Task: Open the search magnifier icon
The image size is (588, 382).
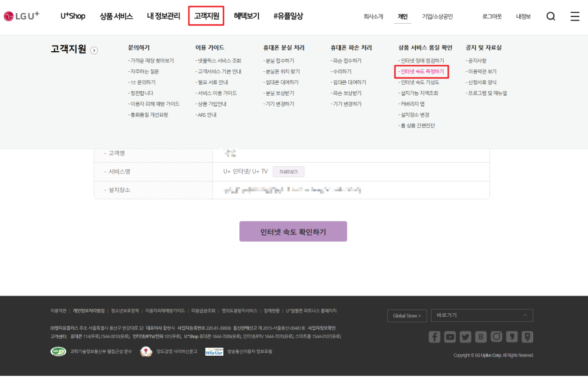Action: point(550,16)
